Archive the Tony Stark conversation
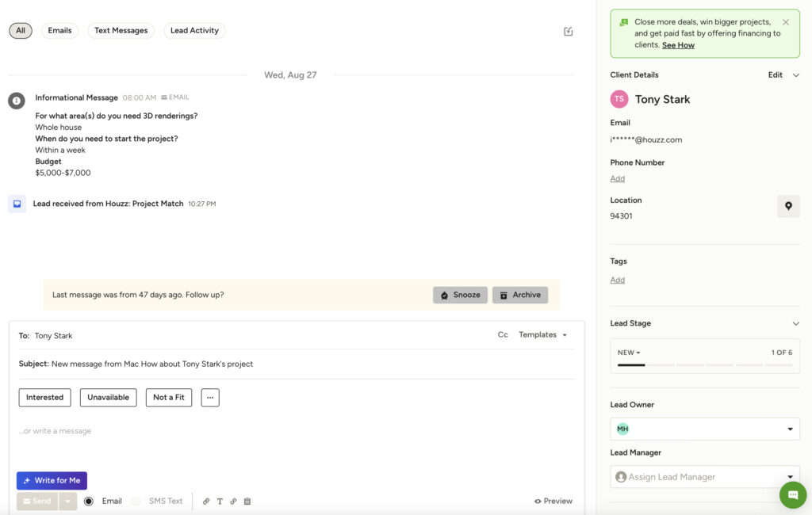812x515 pixels. pyautogui.click(x=520, y=295)
